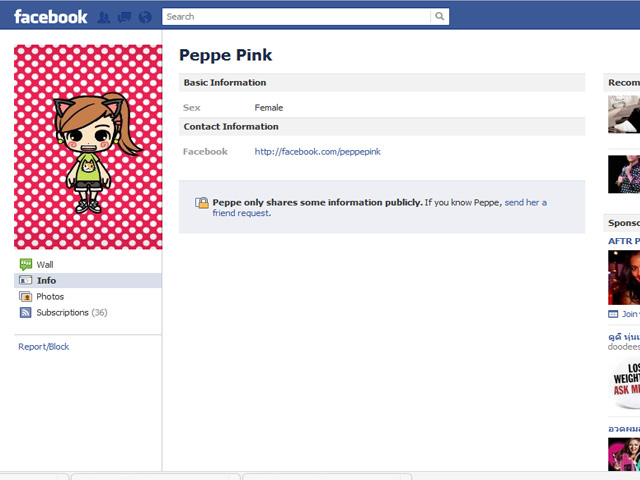Open friend requests icon
The width and height of the screenshot is (640, 480).
tap(104, 17)
